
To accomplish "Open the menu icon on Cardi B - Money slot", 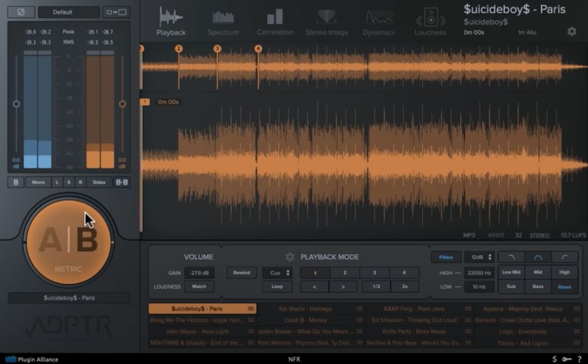I will pos(359,320).
